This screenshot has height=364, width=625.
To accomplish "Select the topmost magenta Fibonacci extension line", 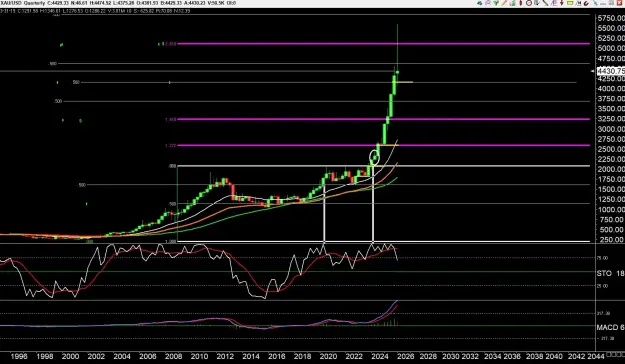I will 383,43.
